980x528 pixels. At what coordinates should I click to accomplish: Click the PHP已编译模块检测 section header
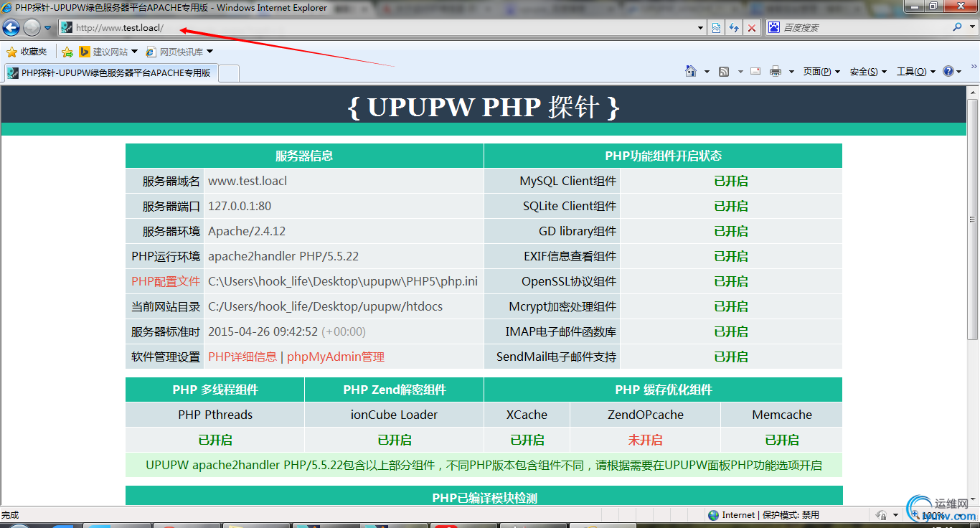[x=484, y=496]
